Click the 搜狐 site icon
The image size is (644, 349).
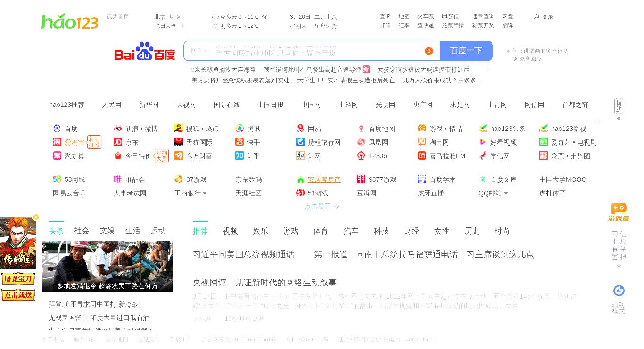[179, 129]
